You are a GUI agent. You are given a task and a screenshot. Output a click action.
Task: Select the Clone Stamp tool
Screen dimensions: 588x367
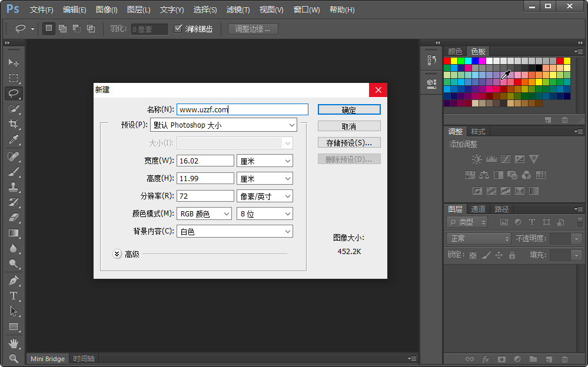click(14, 186)
